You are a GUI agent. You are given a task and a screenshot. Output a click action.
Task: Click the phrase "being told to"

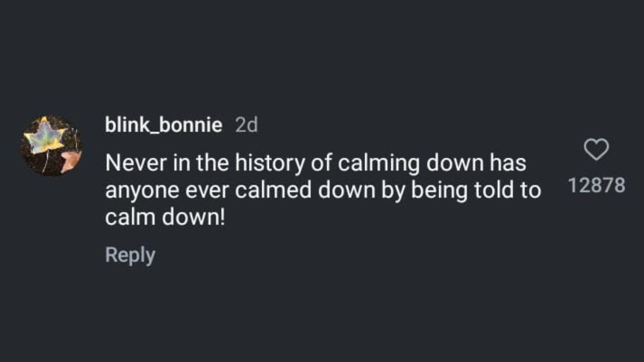[x=476, y=190]
